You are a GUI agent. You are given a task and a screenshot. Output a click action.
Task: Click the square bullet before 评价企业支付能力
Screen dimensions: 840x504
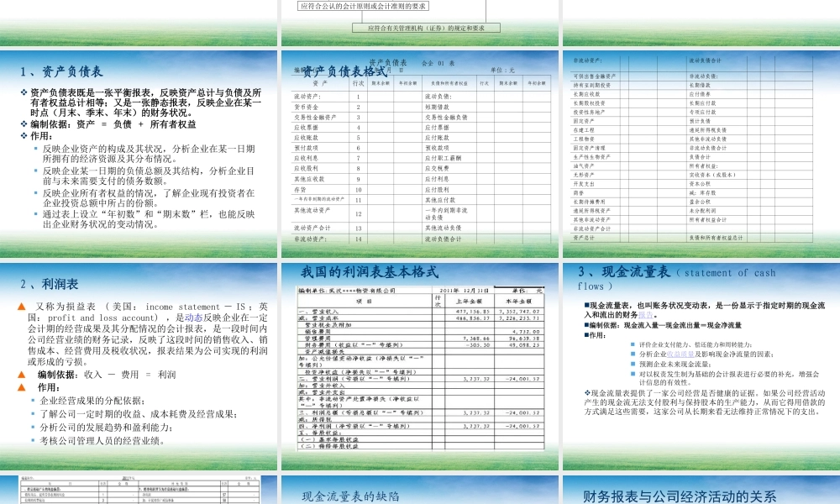632,344
